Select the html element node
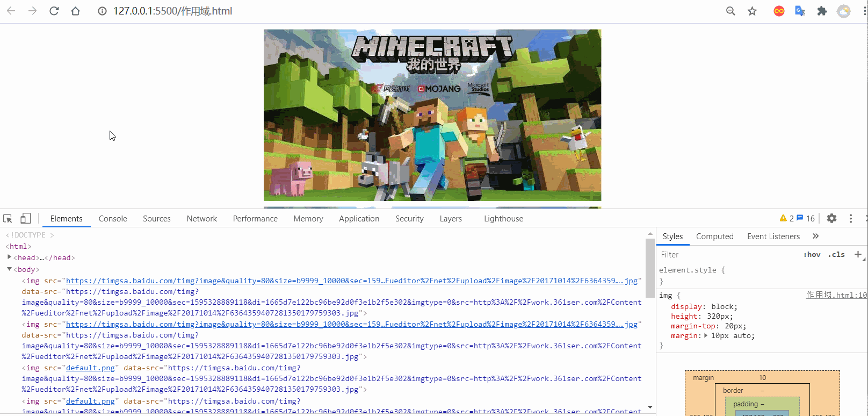The height and width of the screenshot is (416, 868). pos(18,246)
